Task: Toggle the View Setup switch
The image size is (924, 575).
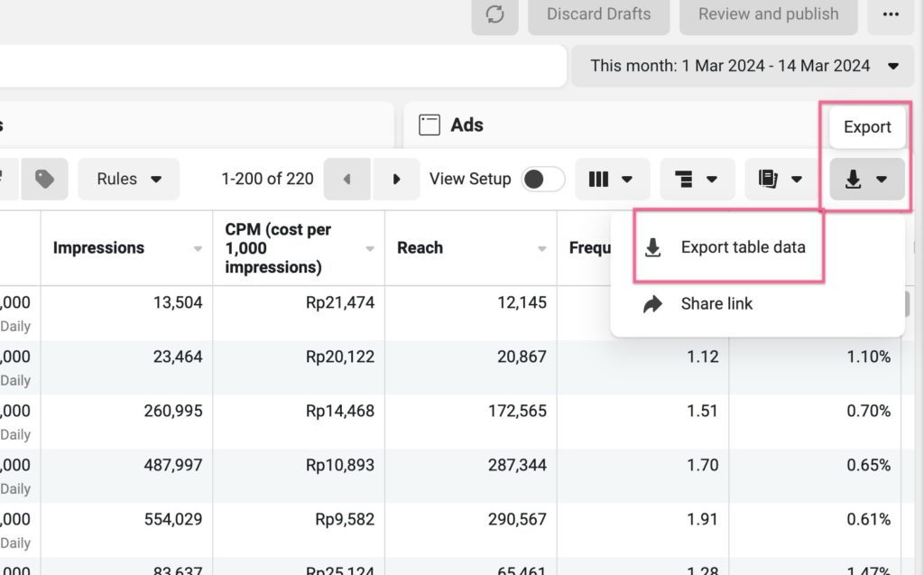Action: click(x=543, y=179)
